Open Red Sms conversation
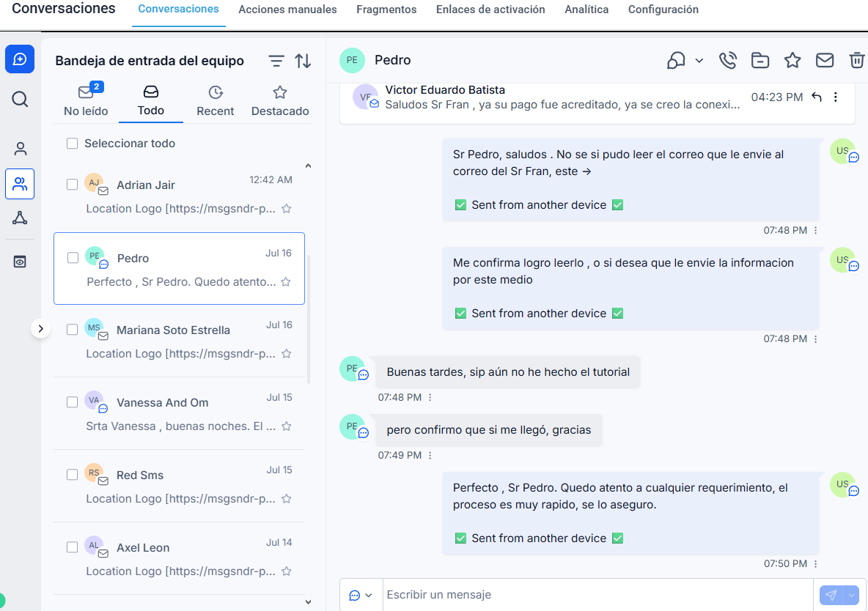This screenshot has width=868, height=611. click(x=180, y=486)
